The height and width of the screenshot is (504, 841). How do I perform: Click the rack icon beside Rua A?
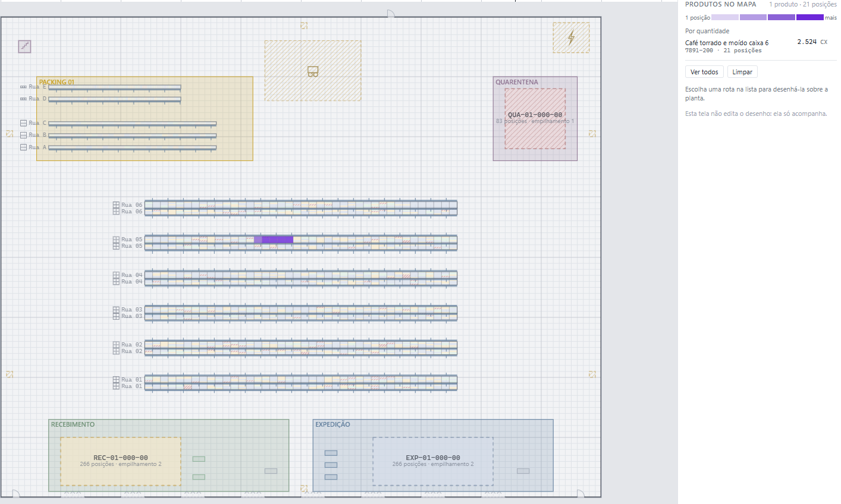23,147
